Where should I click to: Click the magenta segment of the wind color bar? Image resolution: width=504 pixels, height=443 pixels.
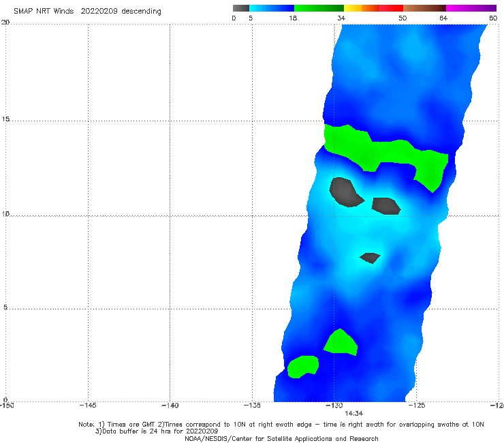pyautogui.click(x=471, y=8)
